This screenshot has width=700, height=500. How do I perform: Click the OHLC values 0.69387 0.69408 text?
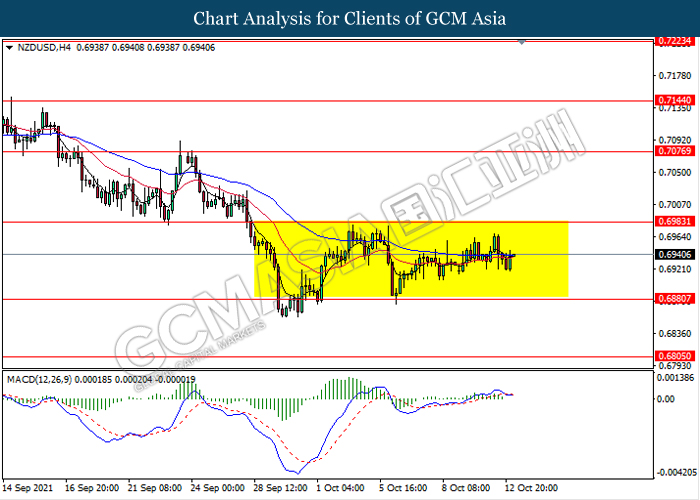click(x=110, y=47)
